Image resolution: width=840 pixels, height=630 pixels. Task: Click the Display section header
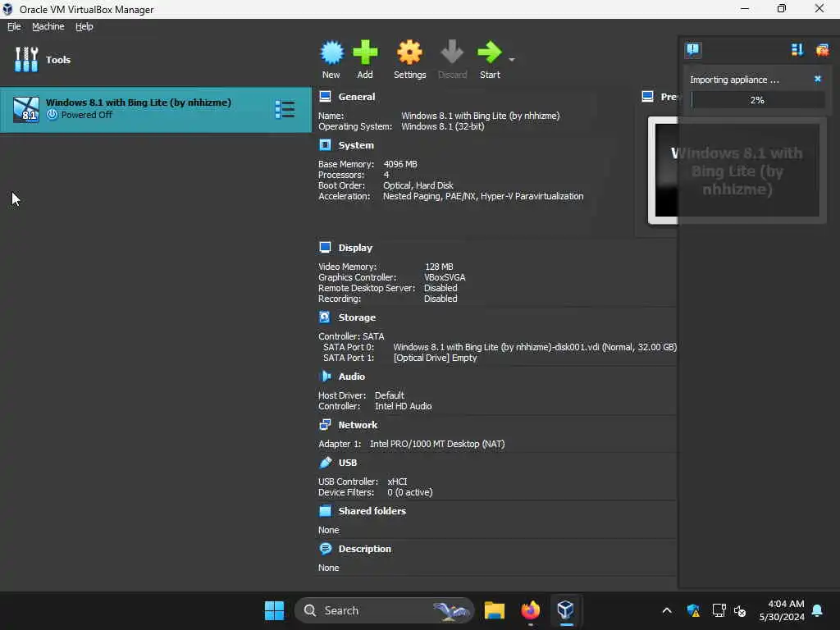[x=355, y=248]
